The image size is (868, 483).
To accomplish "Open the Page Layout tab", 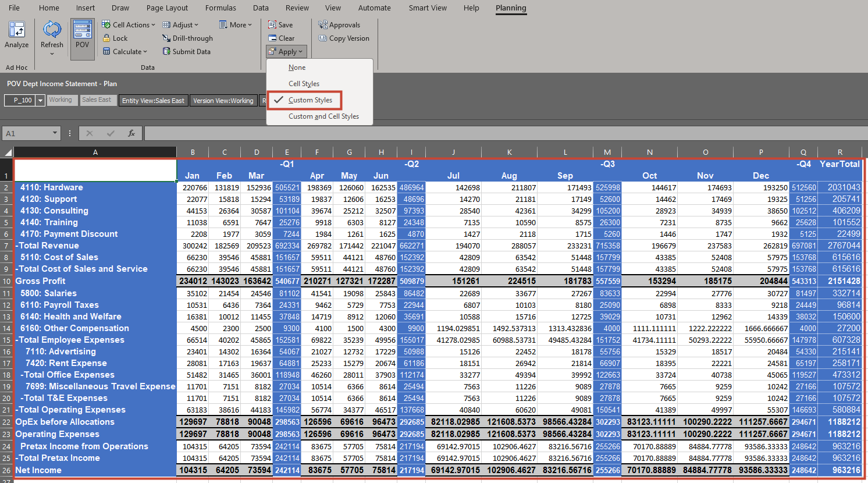I will tap(167, 8).
